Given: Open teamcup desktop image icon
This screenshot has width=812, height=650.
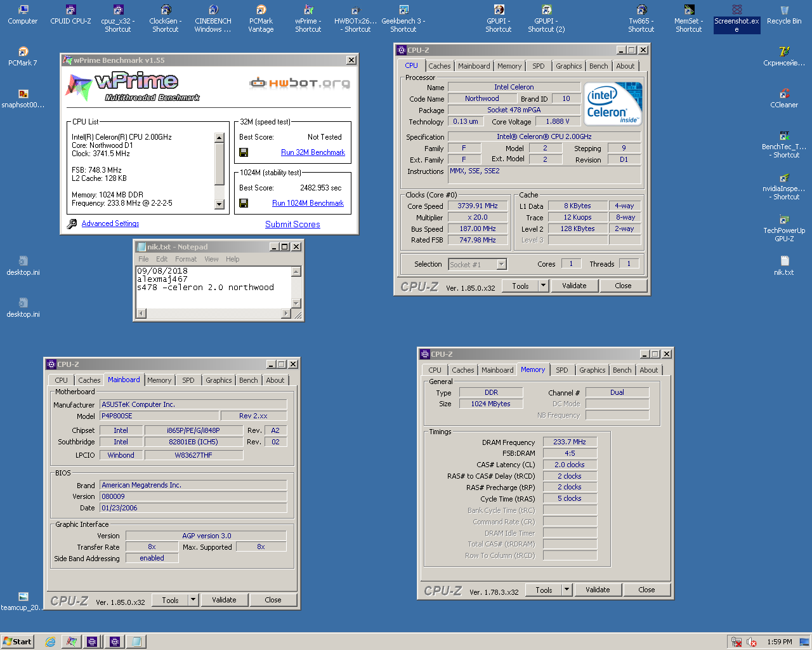Looking at the screenshot, I should pos(23,602).
